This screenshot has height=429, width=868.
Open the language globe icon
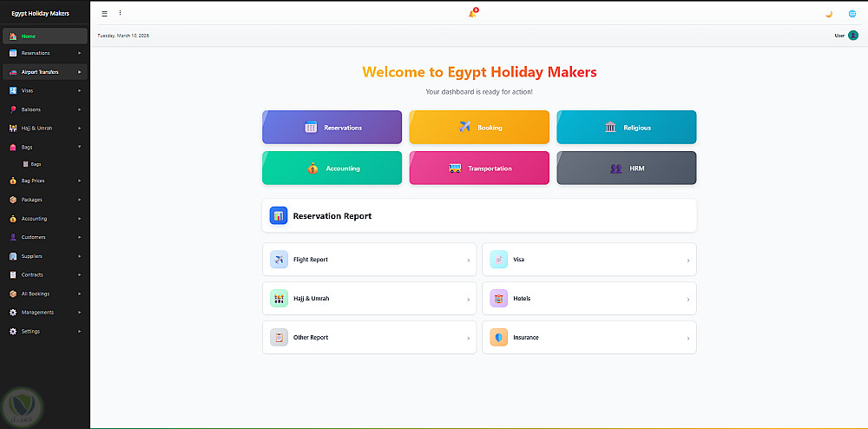tap(852, 14)
